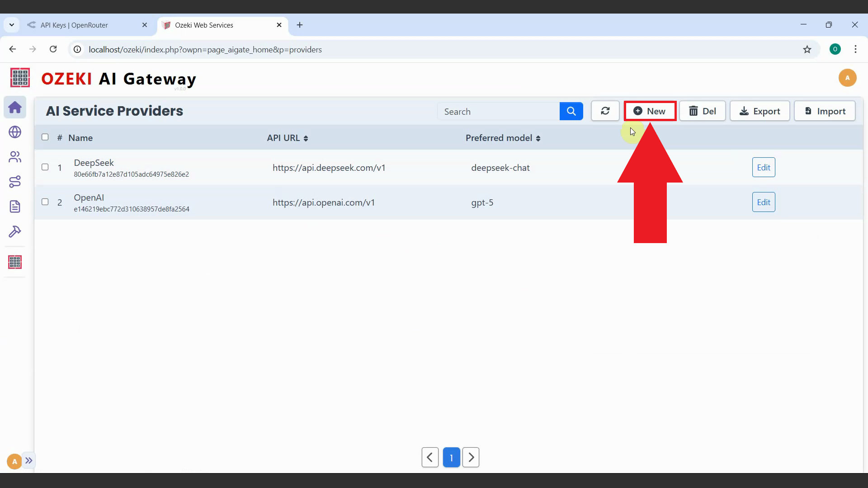Select the globe icon in the sidebar
Image resolution: width=868 pixels, height=488 pixels.
point(15,132)
